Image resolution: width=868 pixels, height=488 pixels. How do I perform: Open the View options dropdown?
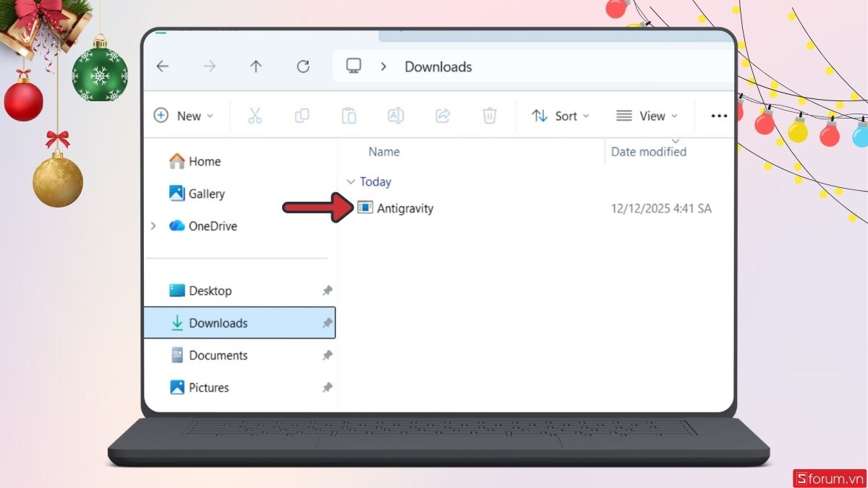click(x=647, y=115)
